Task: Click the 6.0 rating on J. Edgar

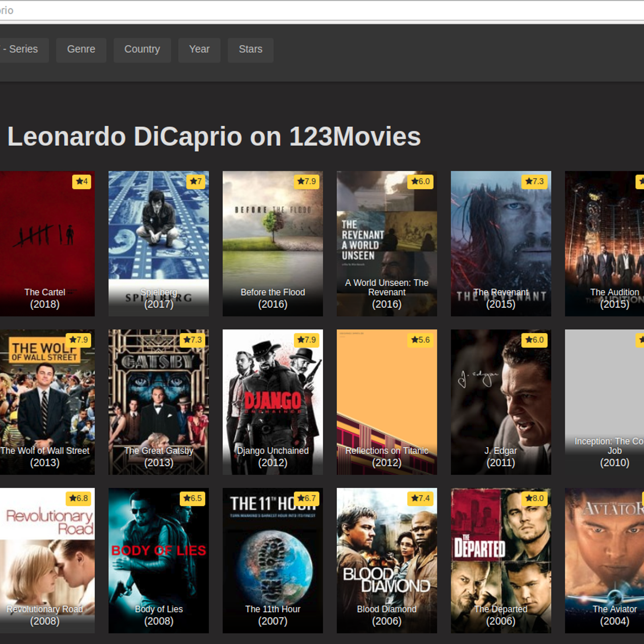Action: pyautogui.click(x=535, y=340)
